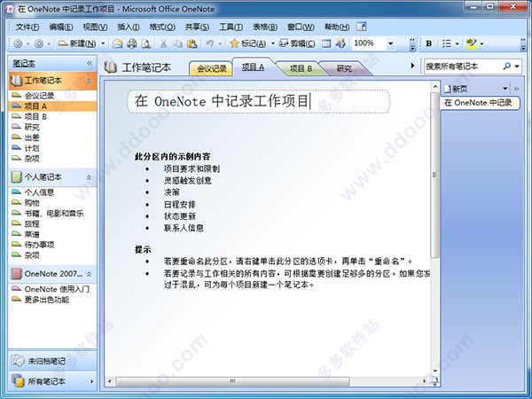Image resolution: width=532 pixels, height=399 pixels.
Task: Switch to the 项目 B tab
Action: [301, 69]
